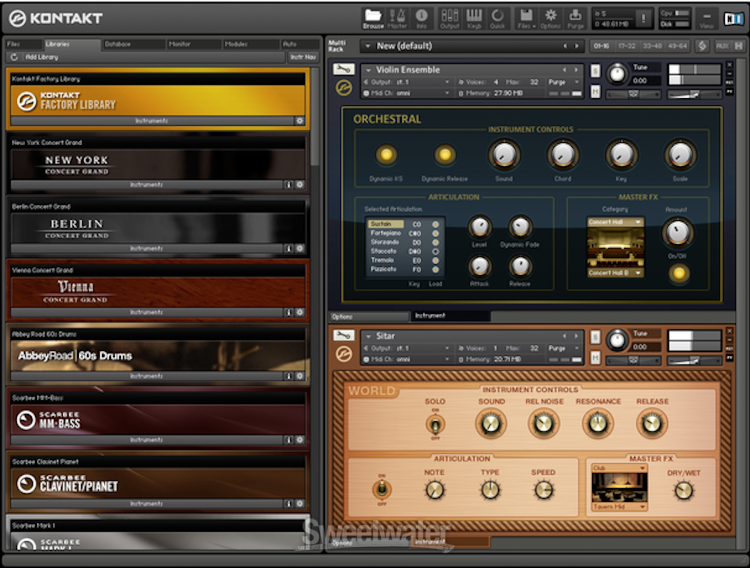The width and height of the screenshot is (750, 568).
Task: Toggle the Browse panel icon
Action: point(373,19)
